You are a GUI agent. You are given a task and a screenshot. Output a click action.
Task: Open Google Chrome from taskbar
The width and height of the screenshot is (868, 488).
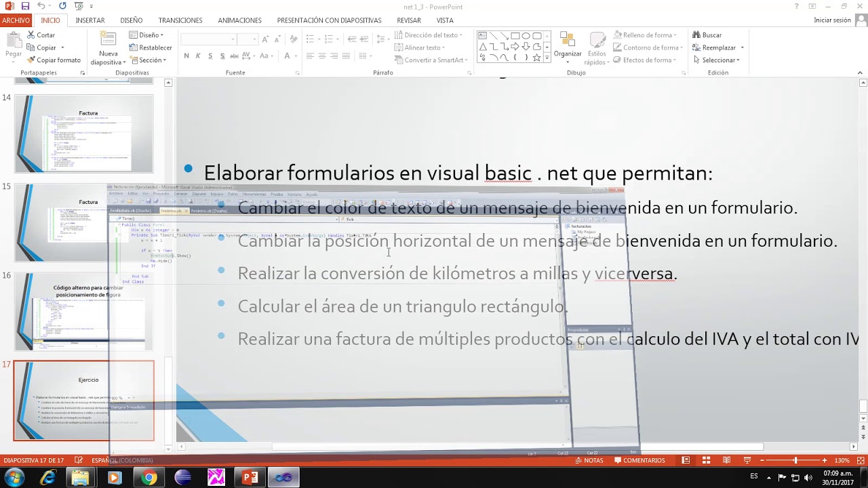[x=149, y=478]
